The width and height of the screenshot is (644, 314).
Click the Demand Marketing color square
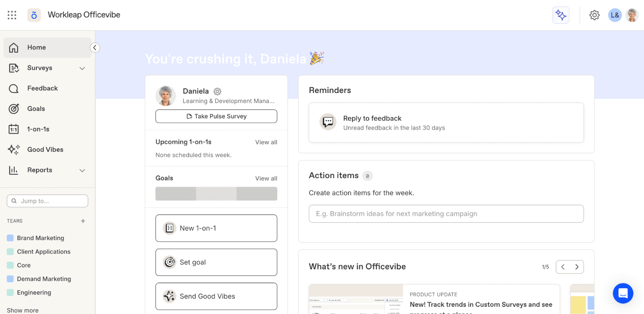[x=10, y=279]
